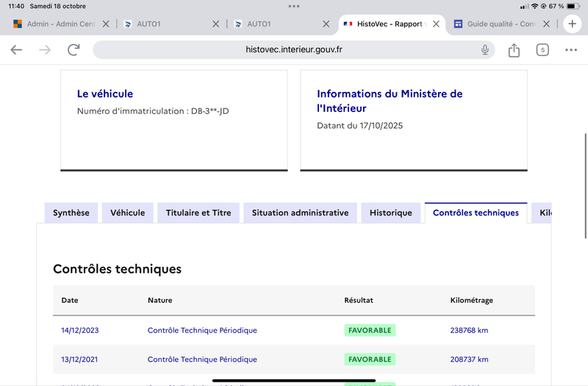Open the Synthèse tab
Screen dimensions: 588x386
tap(71, 213)
